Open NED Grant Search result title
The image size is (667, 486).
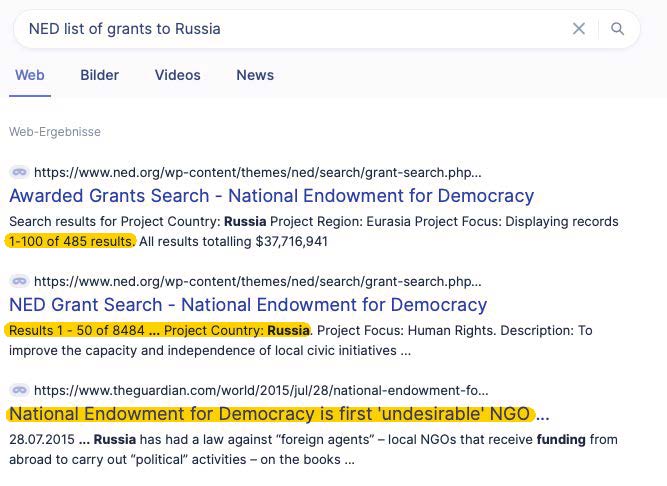pyautogui.click(x=248, y=305)
